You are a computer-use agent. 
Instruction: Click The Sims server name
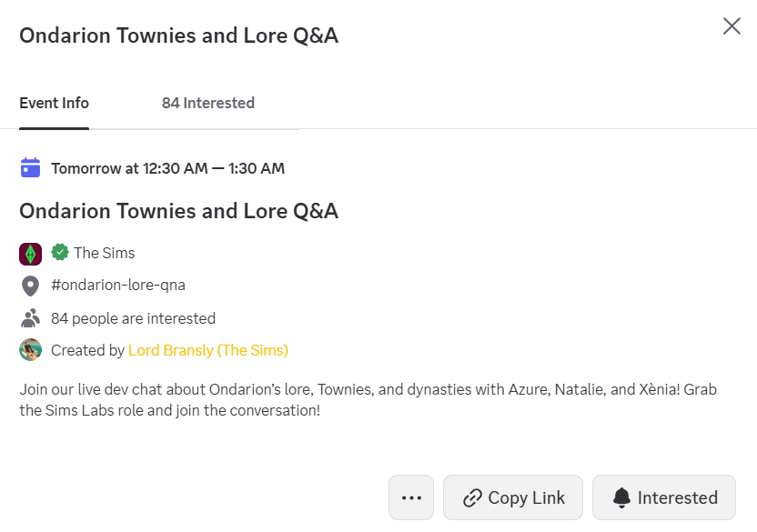[x=104, y=253]
